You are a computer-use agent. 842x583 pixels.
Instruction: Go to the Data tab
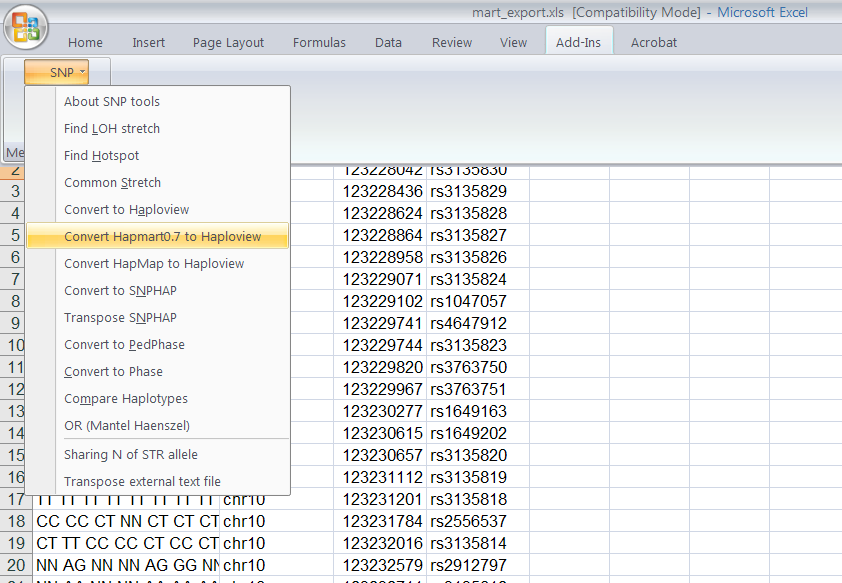388,42
